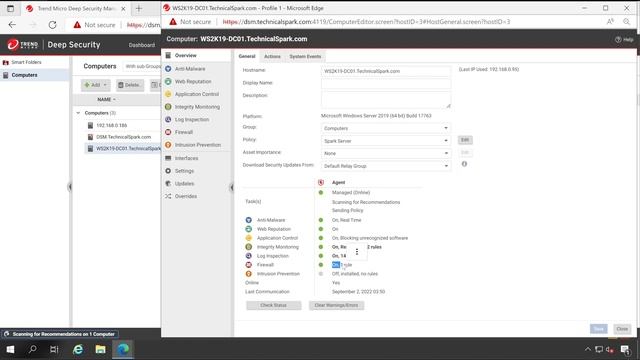The width and height of the screenshot is (640, 360).
Task: Open Windows search in the taskbar
Action: tap(32, 349)
